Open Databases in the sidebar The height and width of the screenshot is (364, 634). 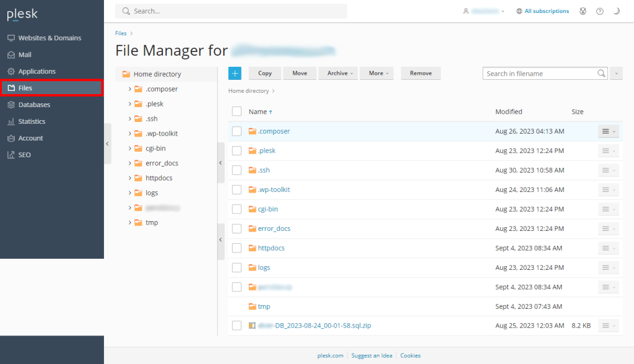click(x=34, y=105)
